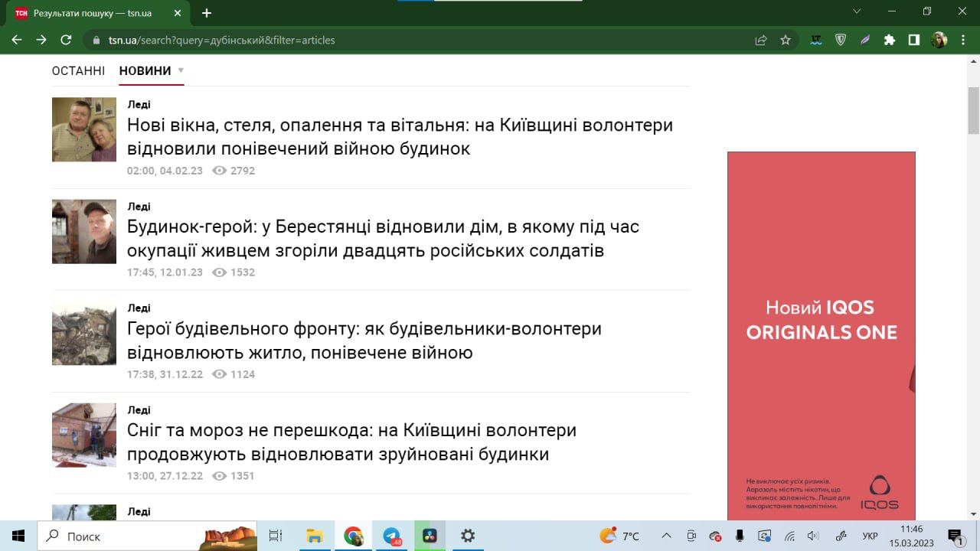Open the shield extension icon
Image resolution: width=980 pixels, height=551 pixels.
841,40
